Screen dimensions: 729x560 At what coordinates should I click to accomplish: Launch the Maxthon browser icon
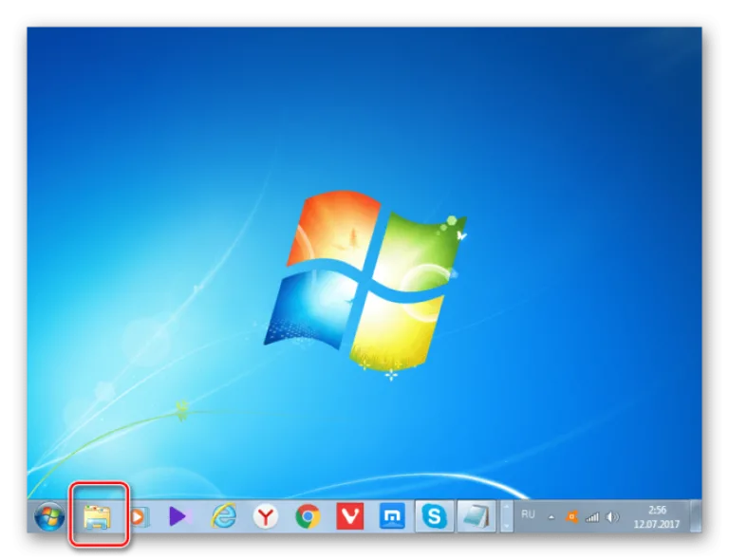(x=392, y=516)
